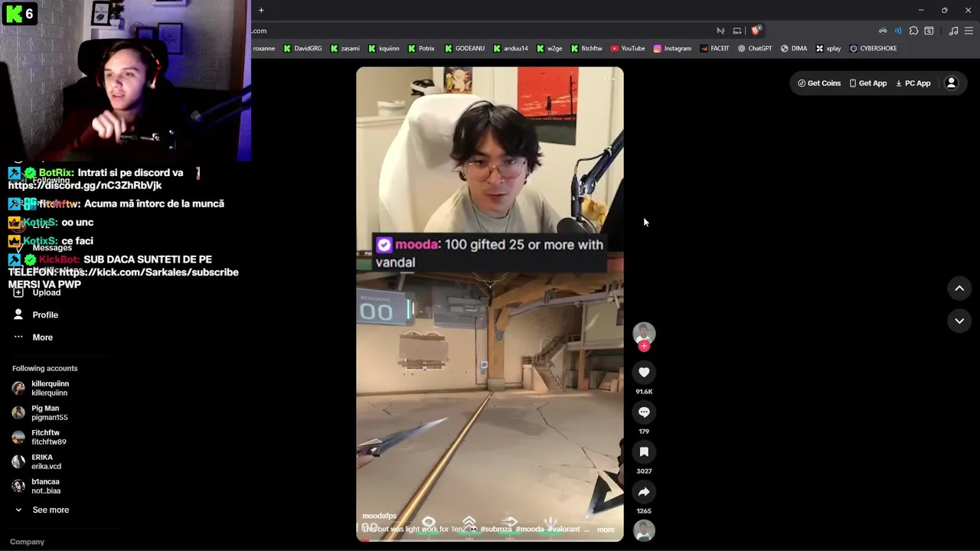Open the blue sound-waves extension icon
Image resolution: width=980 pixels, height=551 pixels.
pos(898,31)
